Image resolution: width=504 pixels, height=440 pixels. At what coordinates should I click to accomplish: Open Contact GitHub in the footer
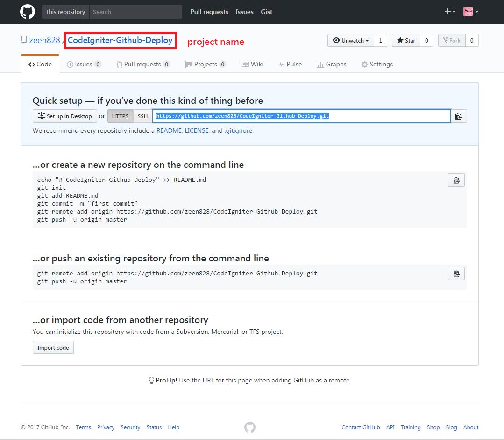[361, 427]
